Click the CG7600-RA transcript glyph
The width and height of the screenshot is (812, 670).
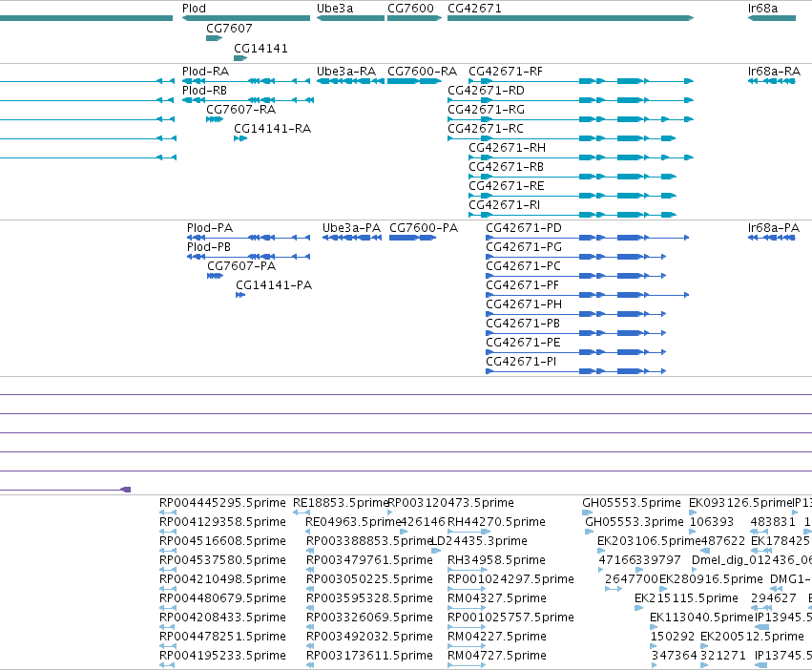click(x=414, y=81)
